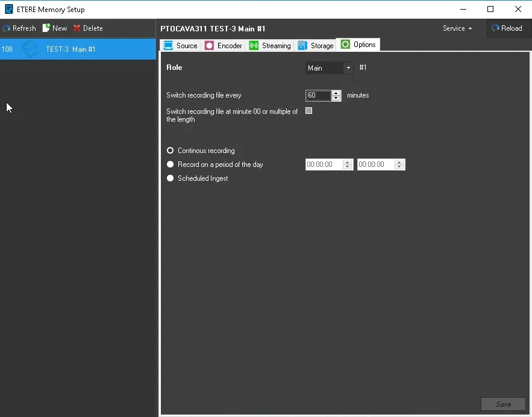Select the Continous recording radio button
The image size is (532, 417).
coord(171,151)
